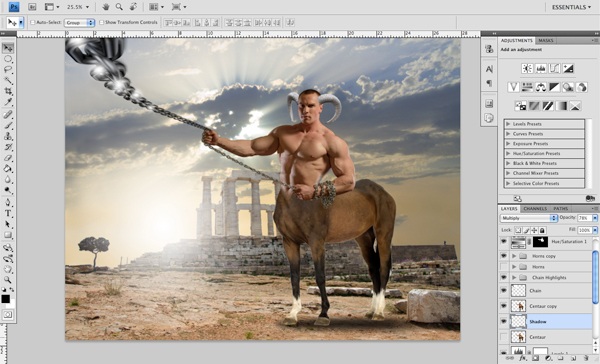The image size is (600, 364).
Task: Switch to the Masks tab
Action: [x=546, y=41]
